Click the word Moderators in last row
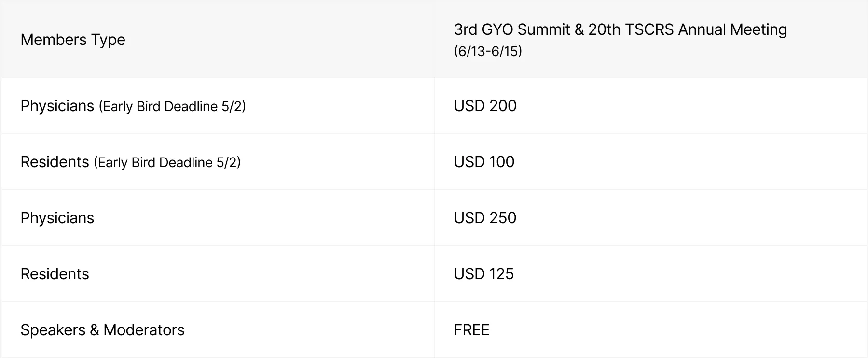This screenshot has height=358, width=868. (144, 330)
